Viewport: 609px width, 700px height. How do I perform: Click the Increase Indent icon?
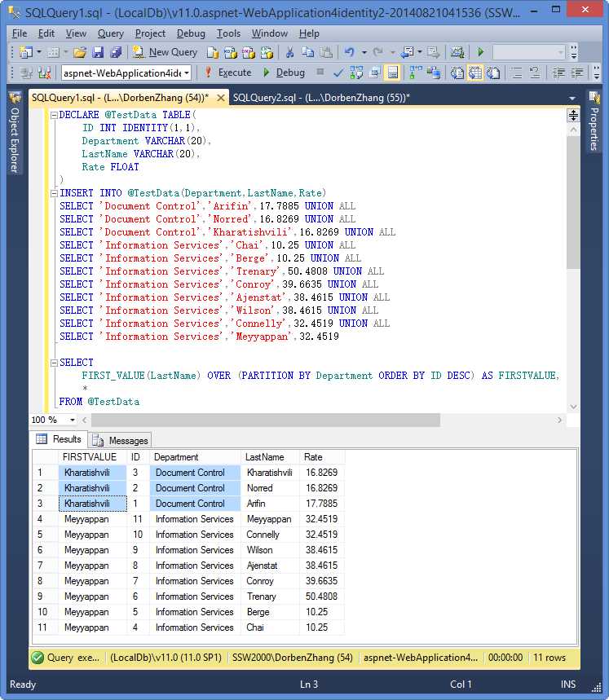click(x=577, y=73)
